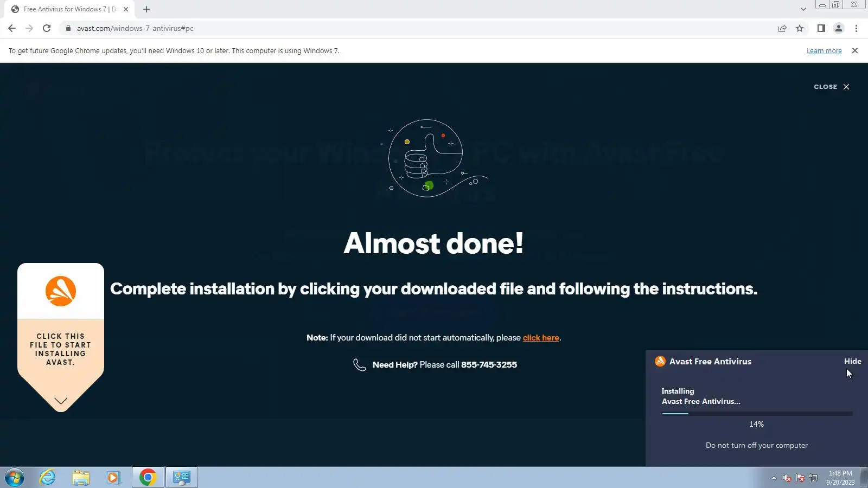
Task: Open Learn more about Chrome updates
Action: tap(824, 51)
